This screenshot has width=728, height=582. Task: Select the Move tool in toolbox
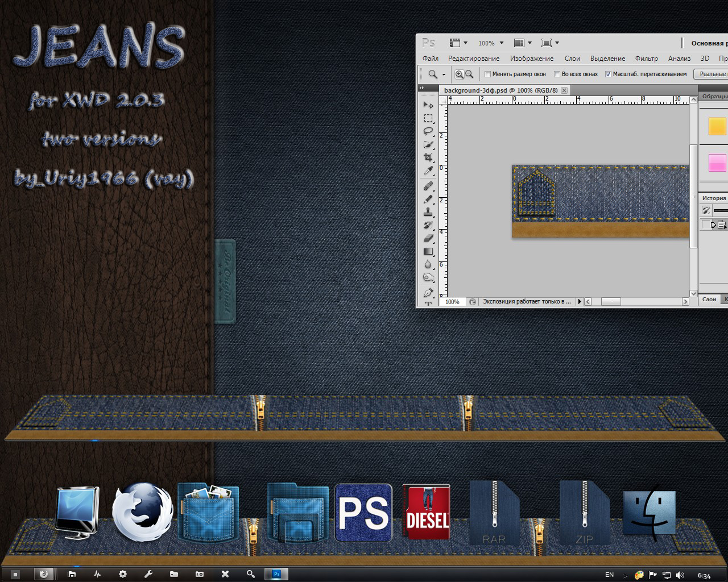tap(428, 105)
